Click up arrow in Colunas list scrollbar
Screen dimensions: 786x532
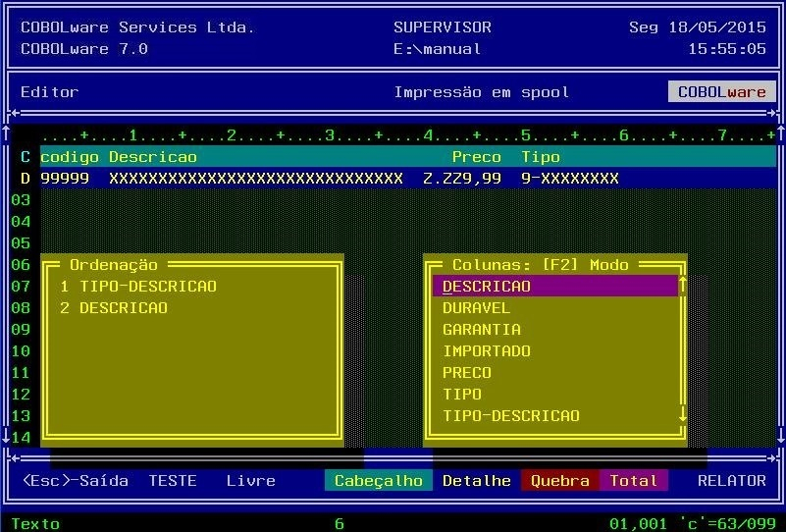click(x=682, y=286)
